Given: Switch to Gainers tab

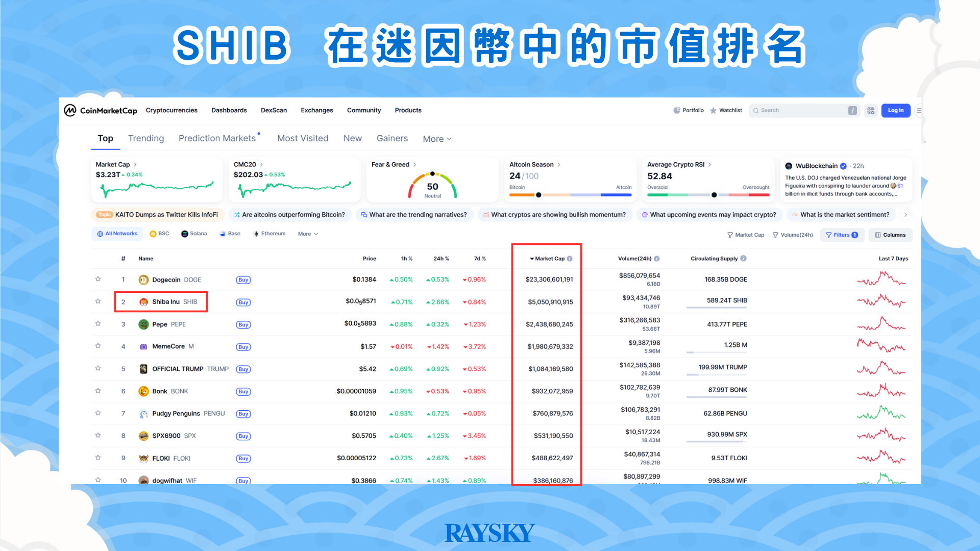Looking at the screenshot, I should click(392, 138).
